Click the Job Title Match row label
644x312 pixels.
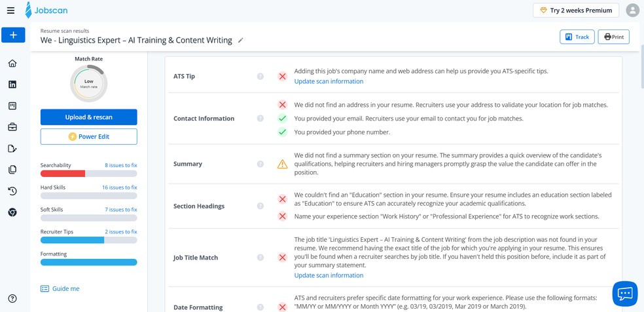point(196,258)
